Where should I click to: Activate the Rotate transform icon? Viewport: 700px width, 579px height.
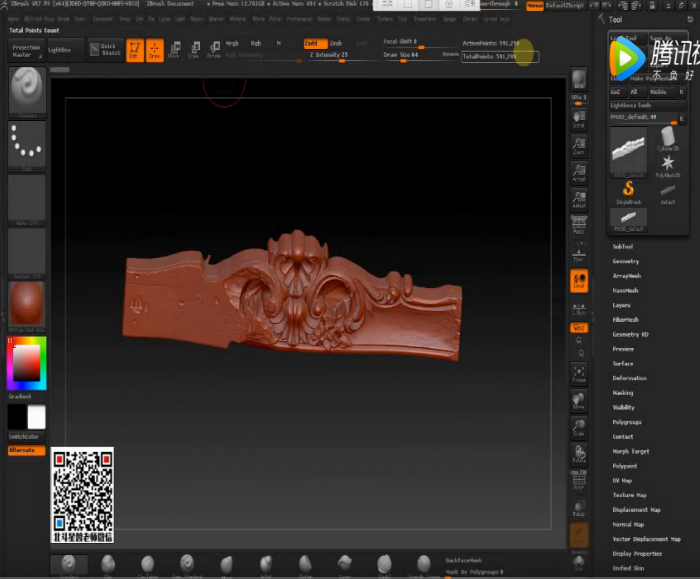pos(212,50)
